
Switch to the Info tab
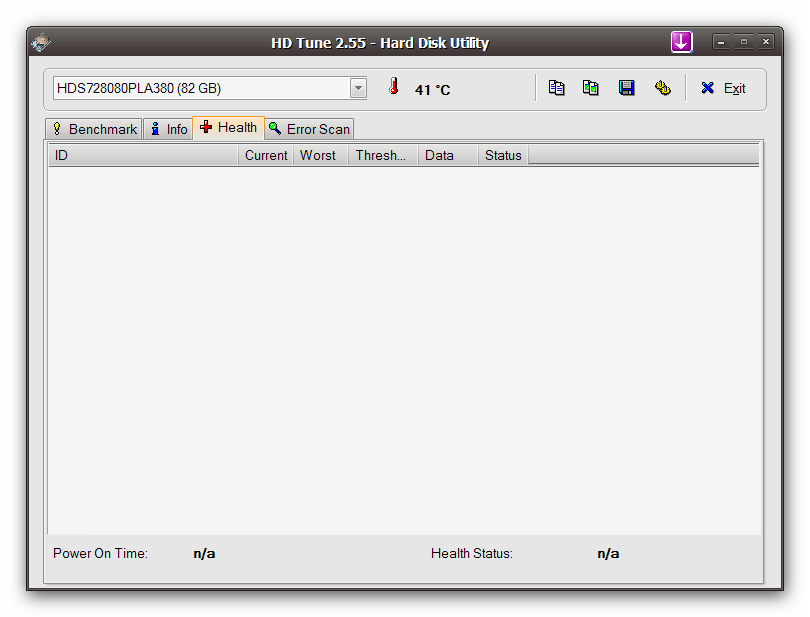[x=168, y=129]
